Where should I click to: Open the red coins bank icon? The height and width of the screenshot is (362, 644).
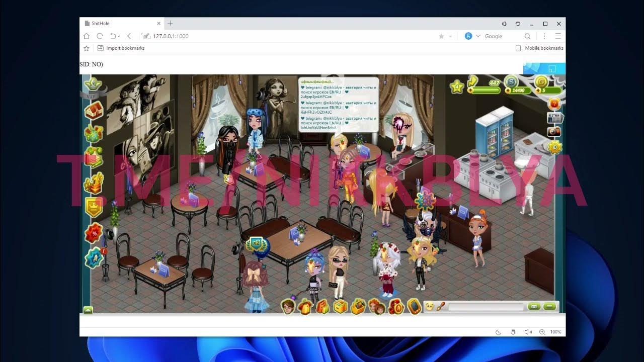396,306
